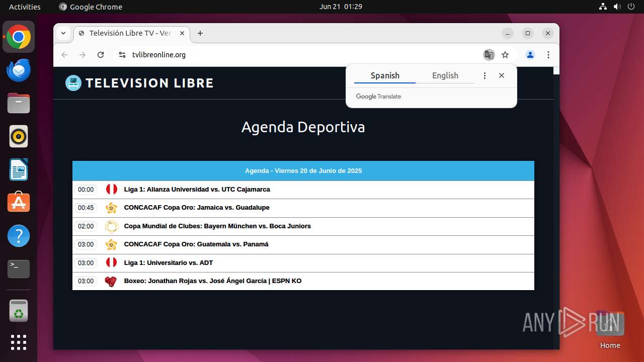Viewport: 644px width, 362px height.
Task: Select the Spanish tab in the translate popup
Action: 385,75
